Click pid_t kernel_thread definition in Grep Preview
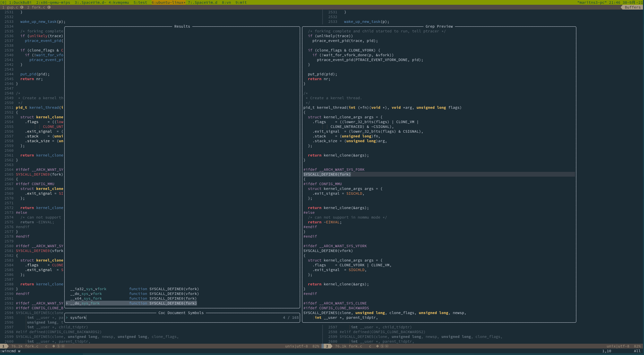 click(382, 108)
